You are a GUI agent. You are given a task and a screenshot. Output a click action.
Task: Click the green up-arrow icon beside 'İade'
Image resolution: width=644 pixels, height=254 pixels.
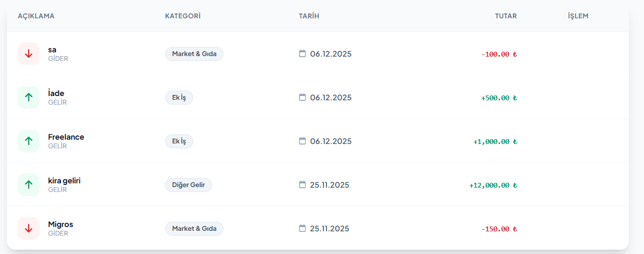point(29,98)
